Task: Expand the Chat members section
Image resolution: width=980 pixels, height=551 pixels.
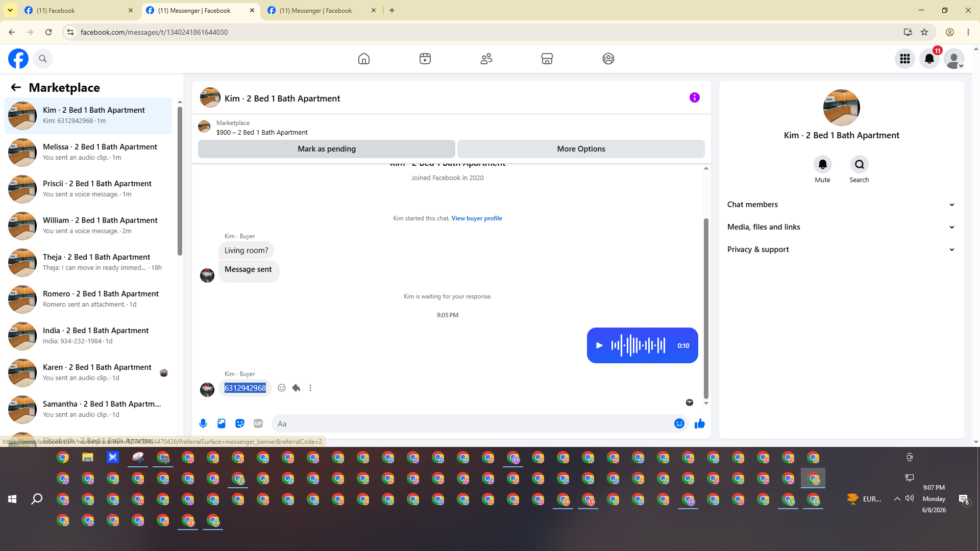Action: [x=841, y=205]
